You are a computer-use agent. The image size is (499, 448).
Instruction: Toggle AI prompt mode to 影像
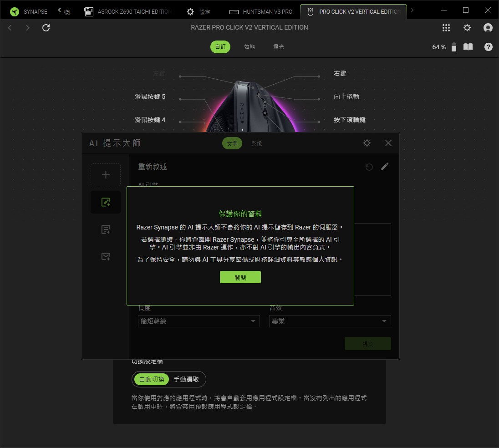256,143
